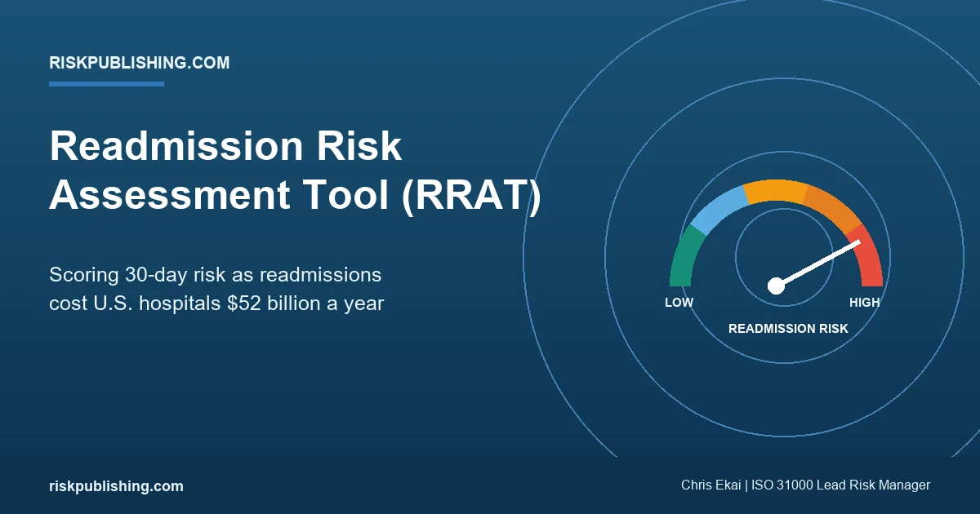
Task: Open the riskpublishing.com footer link
Action: 116,486
